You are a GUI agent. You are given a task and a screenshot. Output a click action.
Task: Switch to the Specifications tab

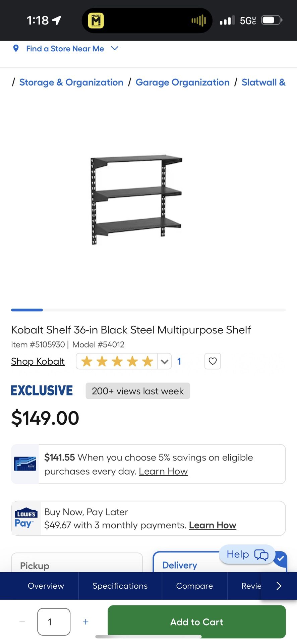click(120, 586)
